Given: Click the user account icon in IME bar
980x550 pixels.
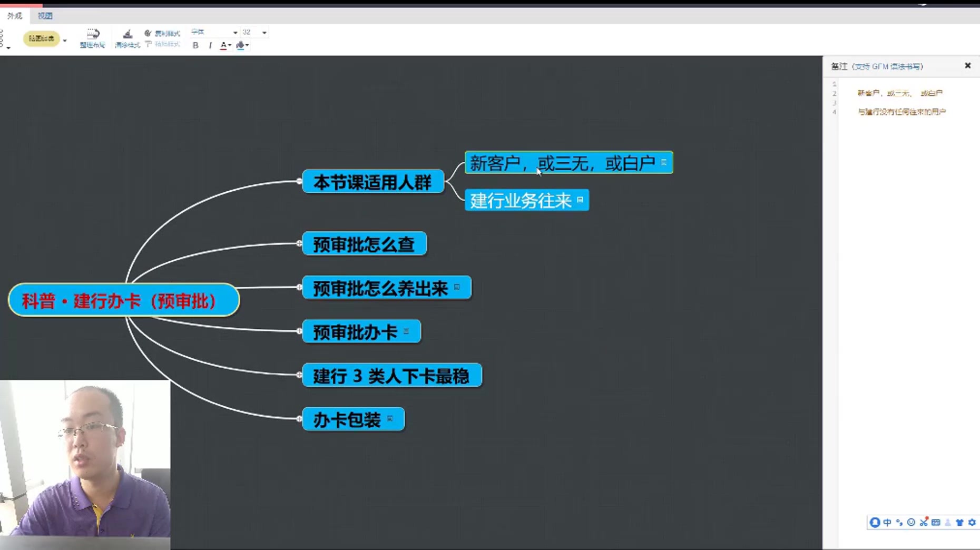Looking at the screenshot, I should 948,522.
